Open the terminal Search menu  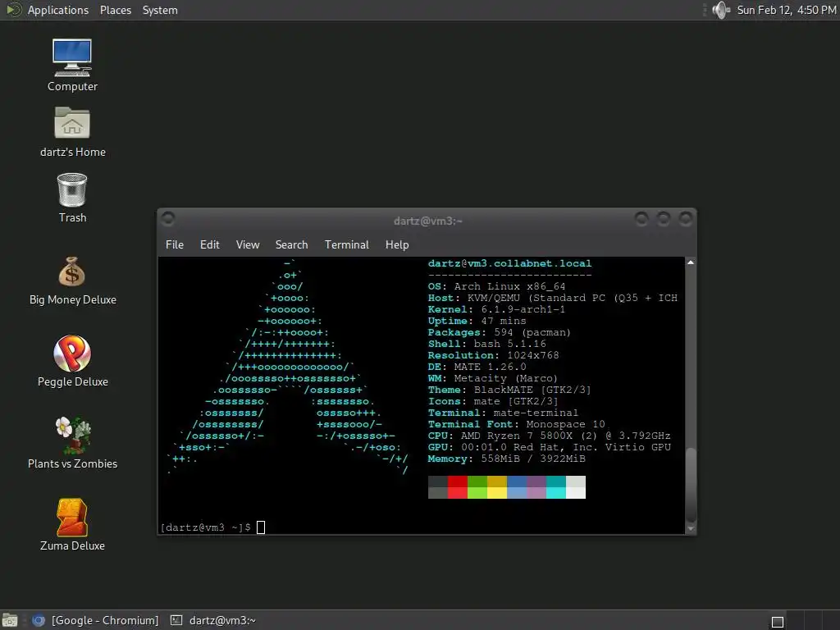pos(291,244)
